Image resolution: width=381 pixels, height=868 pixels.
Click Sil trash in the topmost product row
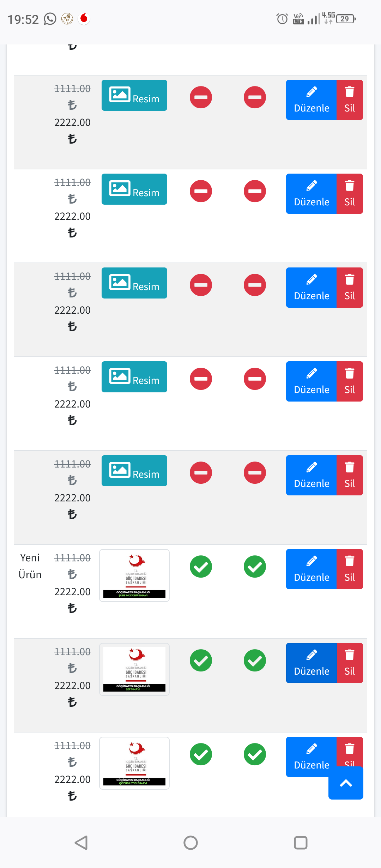[350, 100]
